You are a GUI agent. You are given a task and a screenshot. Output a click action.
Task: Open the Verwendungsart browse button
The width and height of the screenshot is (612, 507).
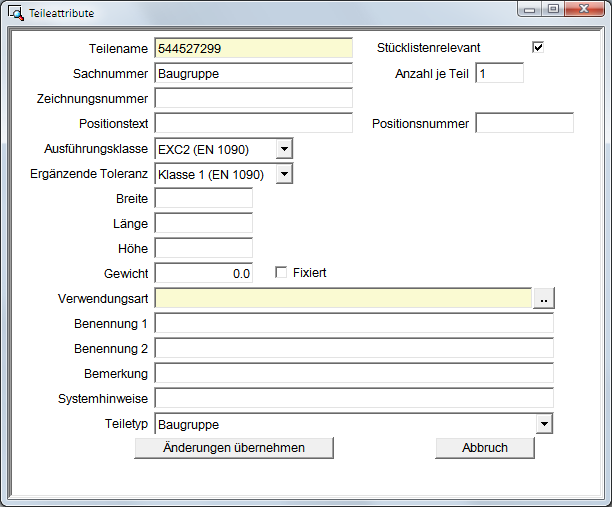(543, 298)
